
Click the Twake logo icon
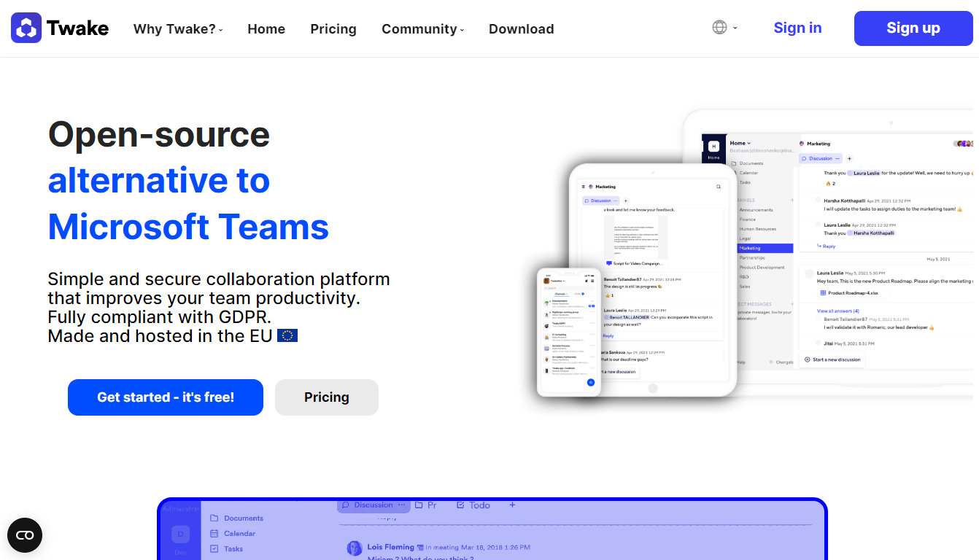pos(26,28)
